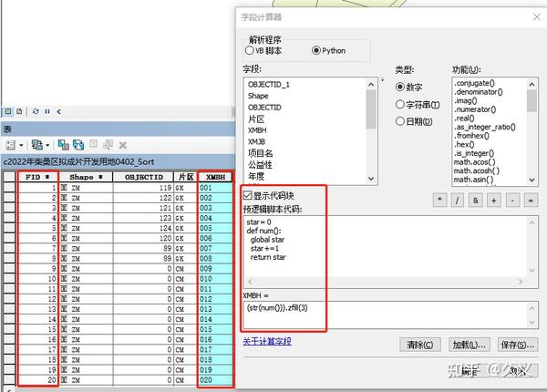Pick math.asin( ) function
This screenshot has height=392, width=547.
pos(473,180)
